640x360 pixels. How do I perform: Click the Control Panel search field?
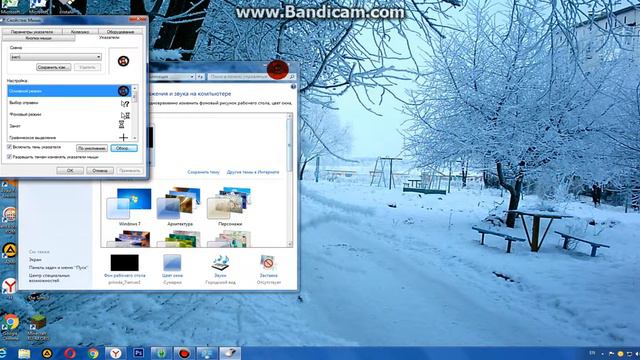250,76
